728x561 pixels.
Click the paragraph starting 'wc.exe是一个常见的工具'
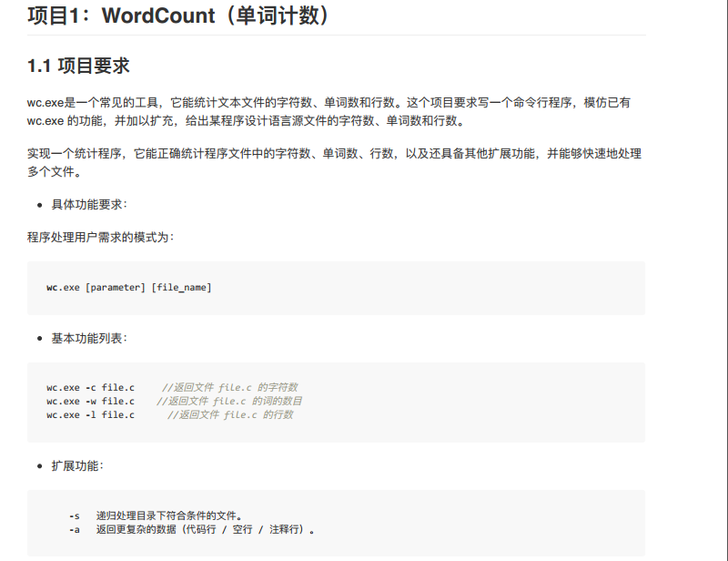click(x=329, y=111)
